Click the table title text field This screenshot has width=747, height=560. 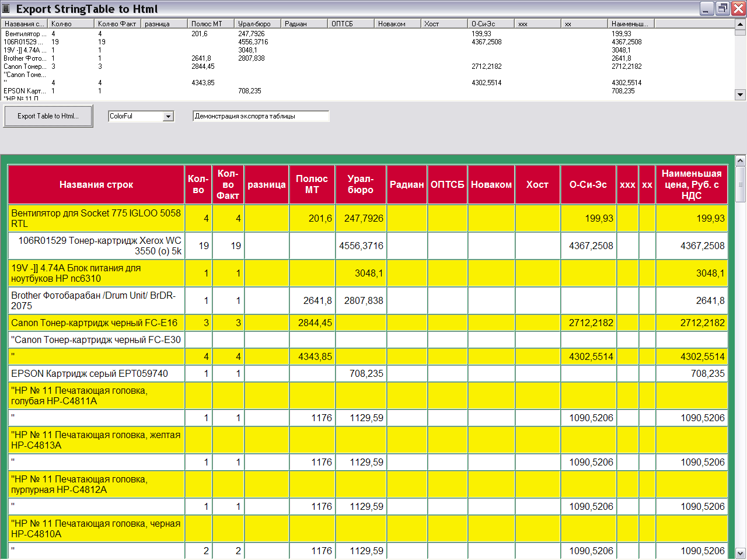point(261,116)
